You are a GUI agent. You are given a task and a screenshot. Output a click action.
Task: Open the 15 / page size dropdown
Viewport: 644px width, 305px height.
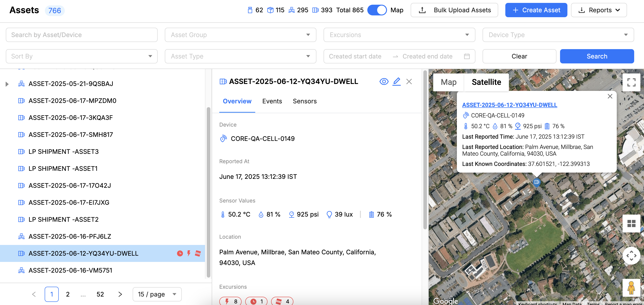pos(157,294)
